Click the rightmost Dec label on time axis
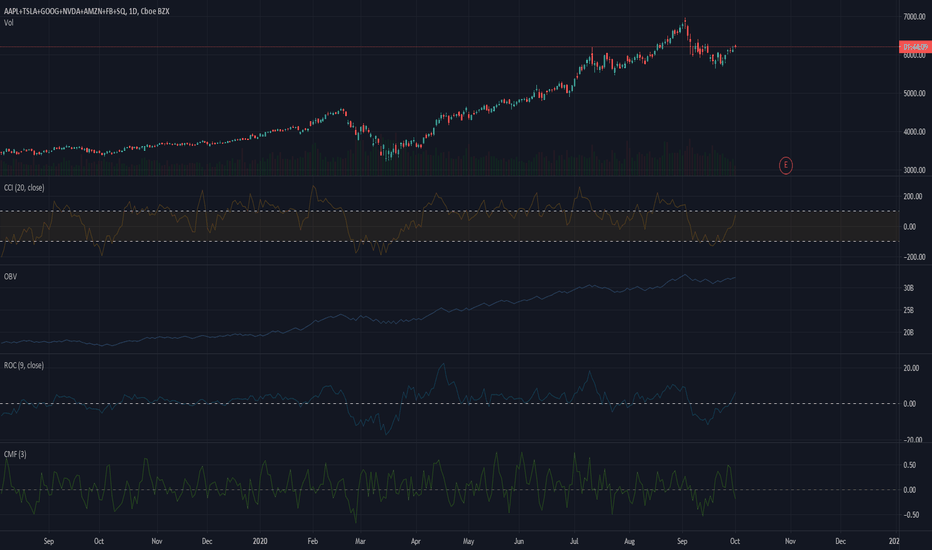 coord(840,541)
